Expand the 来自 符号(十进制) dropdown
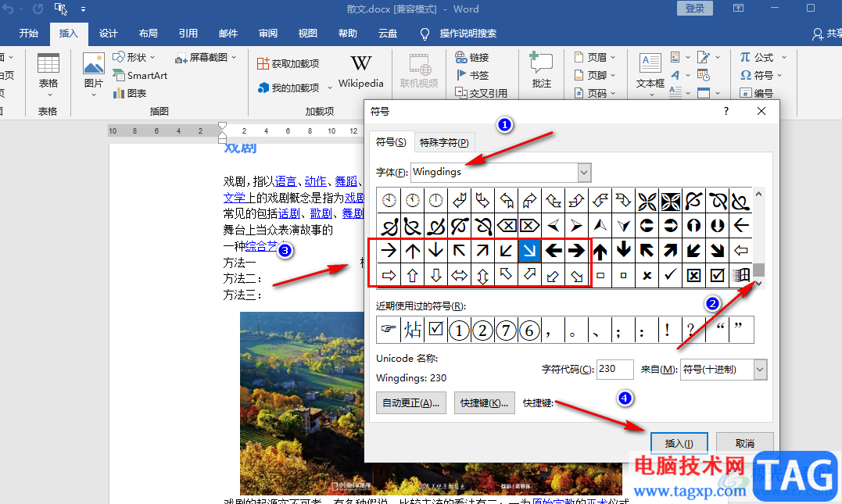This screenshot has width=842, height=504. (x=760, y=370)
